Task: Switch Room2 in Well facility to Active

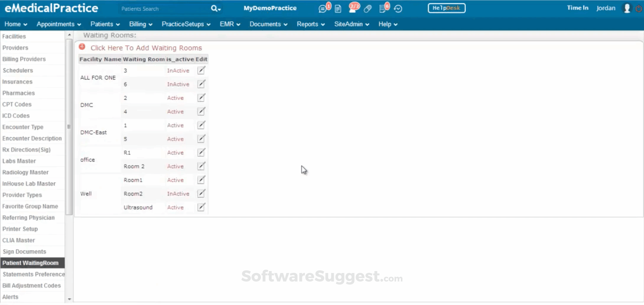Action: (178, 194)
